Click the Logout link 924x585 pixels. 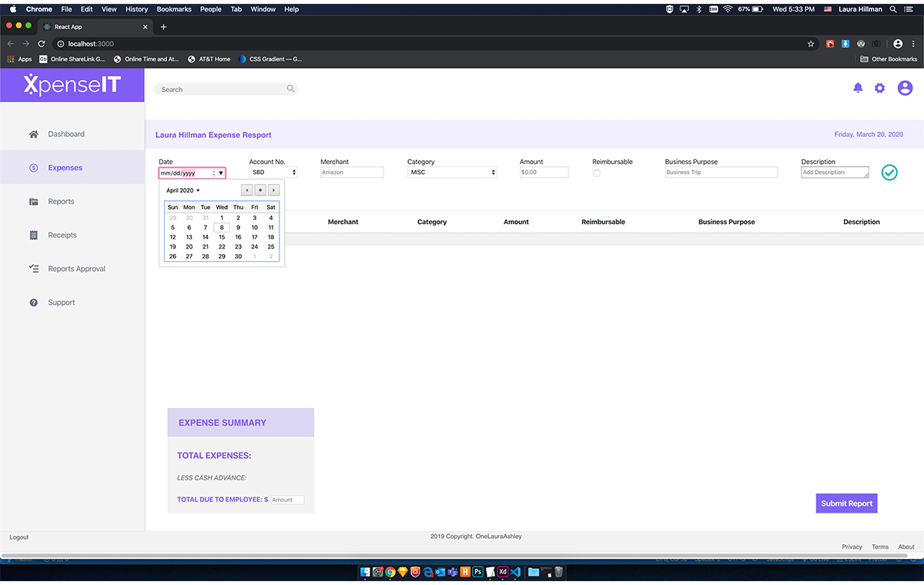(19, 537)
